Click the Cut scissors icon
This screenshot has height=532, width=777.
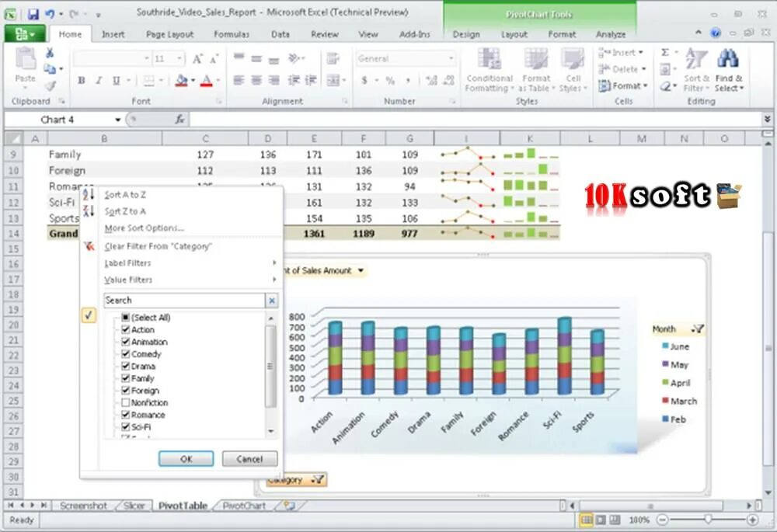[50, 53]
